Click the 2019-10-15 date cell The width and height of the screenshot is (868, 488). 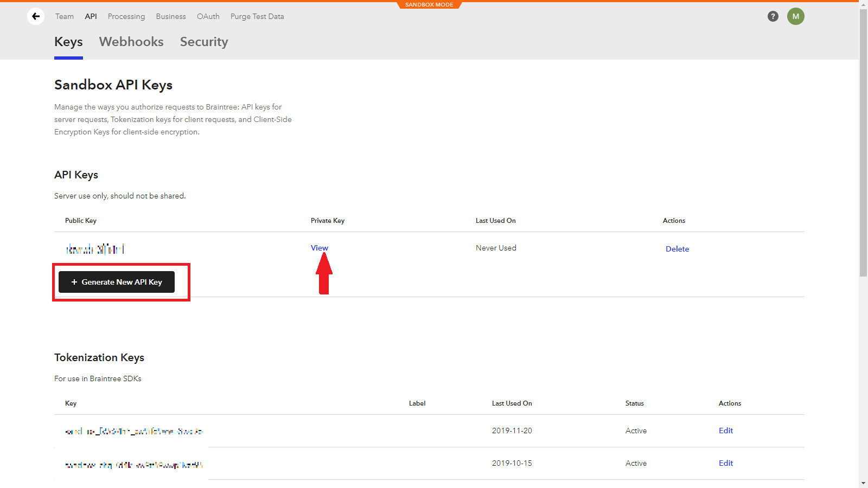[x=512, y=463]
